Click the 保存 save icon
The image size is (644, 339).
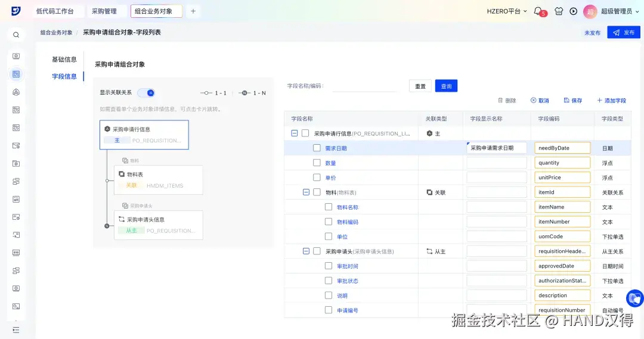pos(566,100)
